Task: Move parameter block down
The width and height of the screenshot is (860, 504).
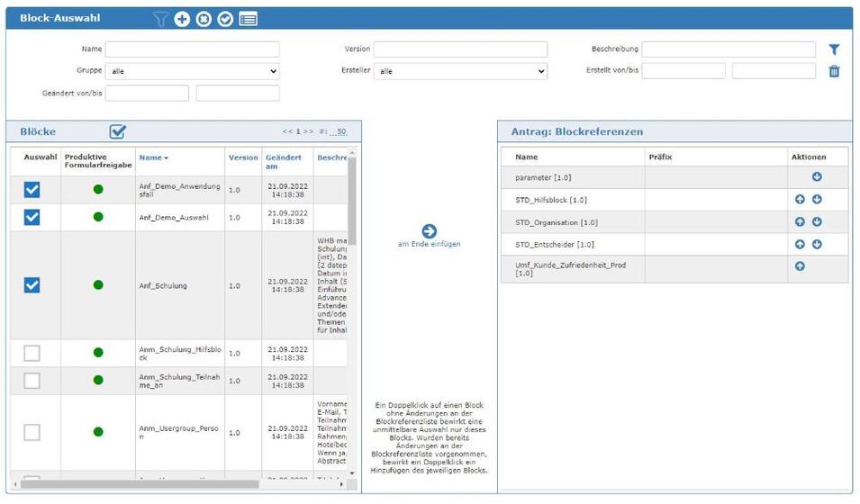Action: (x=817, y=177)
